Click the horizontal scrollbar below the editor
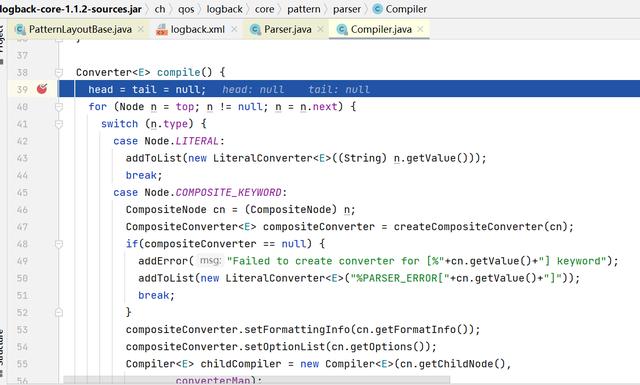 tap(257, 381)
